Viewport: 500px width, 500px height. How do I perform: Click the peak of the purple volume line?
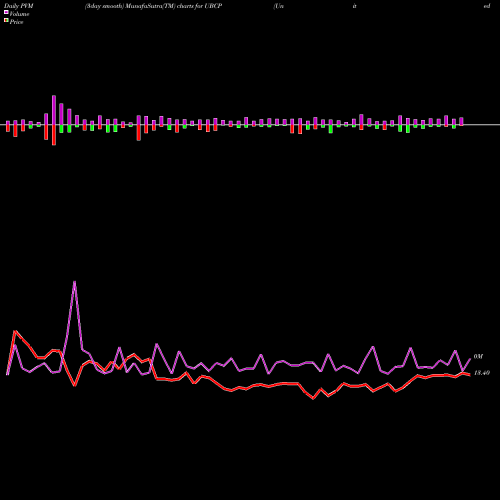pos(74,282)
